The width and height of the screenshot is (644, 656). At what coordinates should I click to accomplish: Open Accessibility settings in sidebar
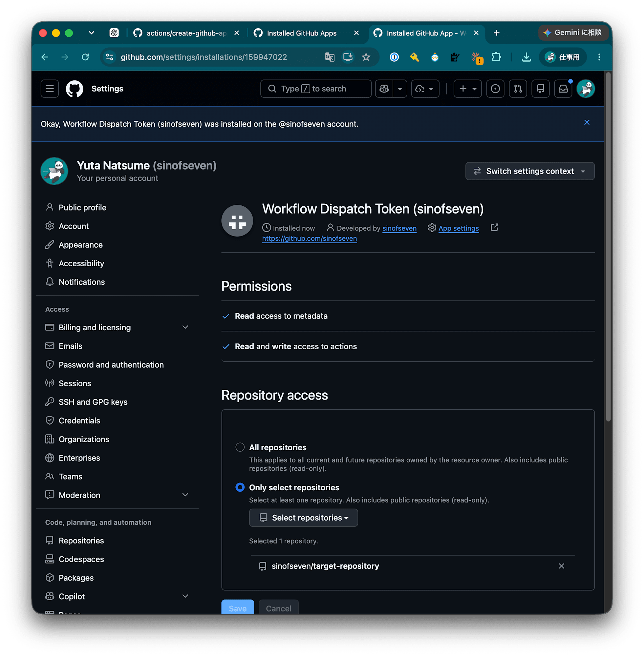pyautogui.click(x=81, y=263)
